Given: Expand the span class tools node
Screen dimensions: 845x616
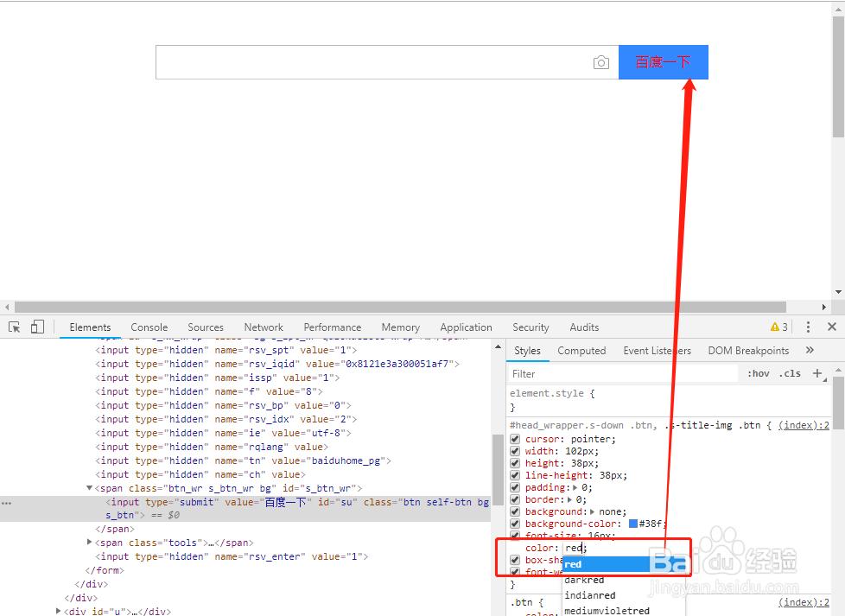Looking at the screenshot, I should tap(90, 543).
